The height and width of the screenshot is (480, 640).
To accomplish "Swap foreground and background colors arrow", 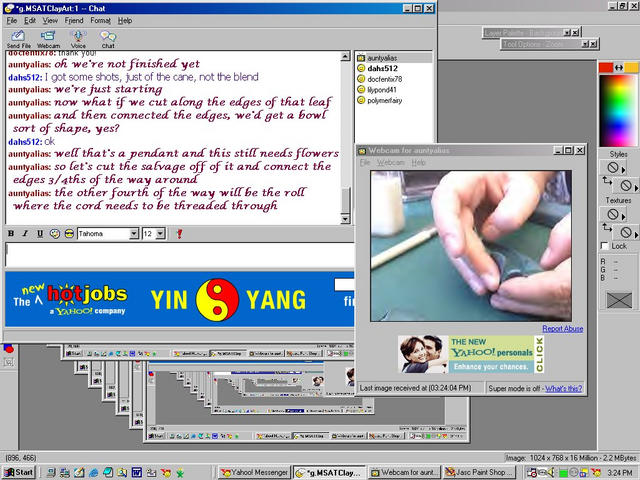I will click(619, 67).
